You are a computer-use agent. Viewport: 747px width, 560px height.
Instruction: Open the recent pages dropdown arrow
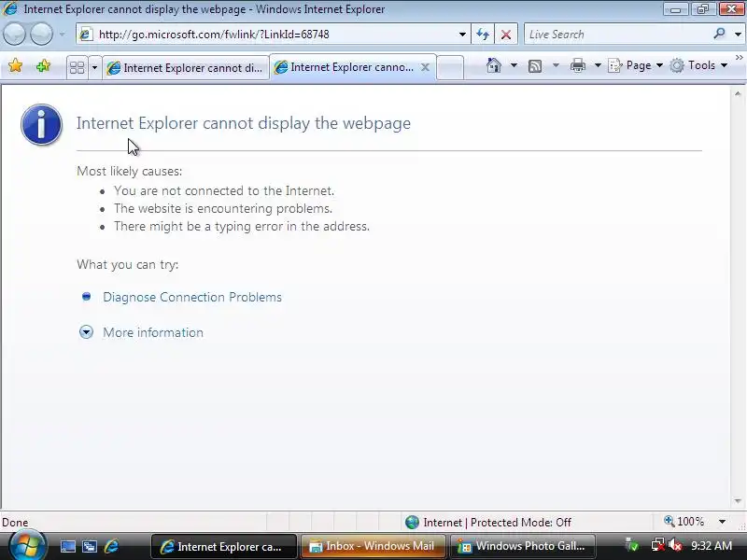pos(62,35)
